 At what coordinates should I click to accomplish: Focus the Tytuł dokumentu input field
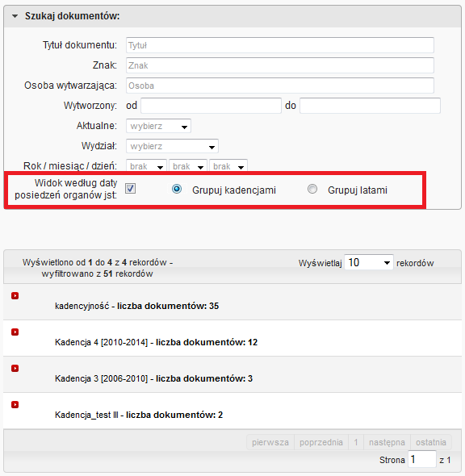(x=280, y=45)
